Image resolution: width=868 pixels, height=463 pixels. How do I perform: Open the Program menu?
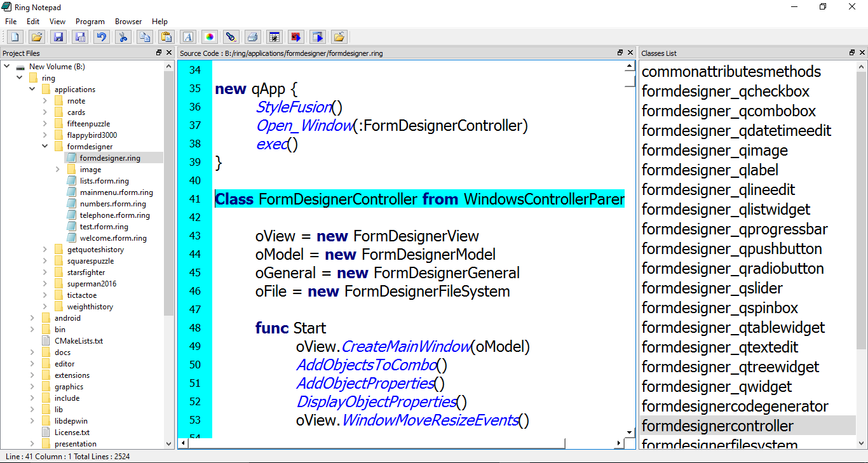click(x=90, y=22)
